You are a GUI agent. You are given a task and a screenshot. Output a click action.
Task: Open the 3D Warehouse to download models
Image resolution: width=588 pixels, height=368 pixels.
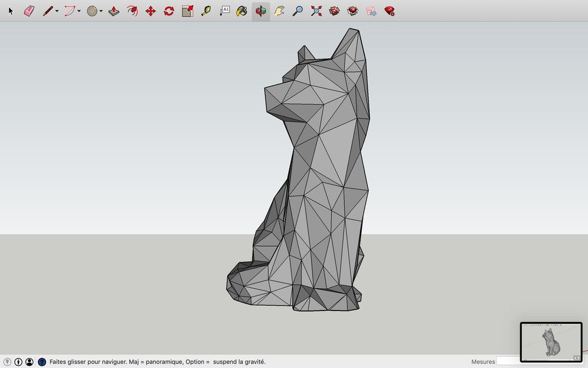click(x=334, y=10)
